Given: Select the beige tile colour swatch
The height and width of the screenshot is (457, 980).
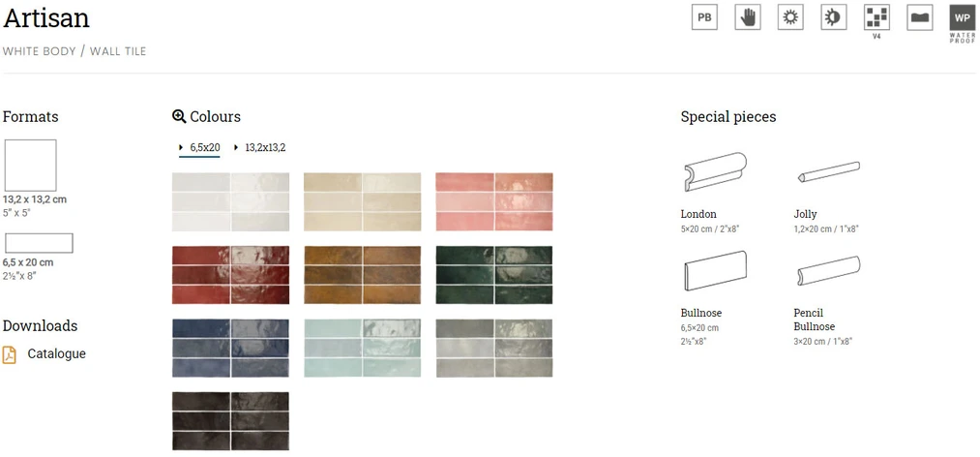Looking at the screenshot, I should pos(363,202).
